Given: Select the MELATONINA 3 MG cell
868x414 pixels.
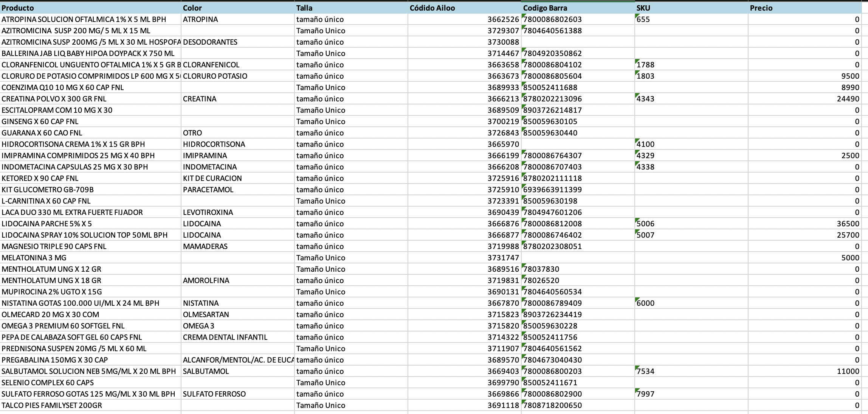Looking at the screenshot, I should coord(34,258).
